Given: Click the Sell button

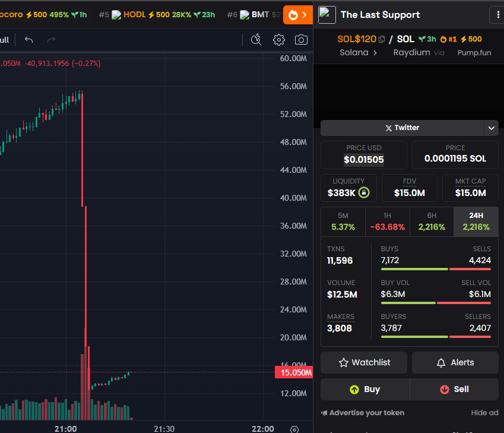Looking at the screenshot, I should tap(454, 389).
